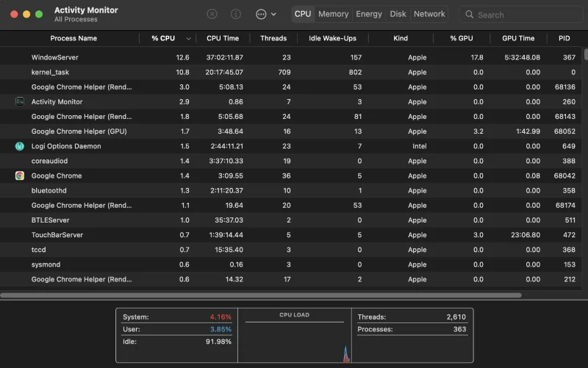The width and height of the screenshot is (588, 368).
Task: Select the BTLEServer process row
Action: [291, 220]
